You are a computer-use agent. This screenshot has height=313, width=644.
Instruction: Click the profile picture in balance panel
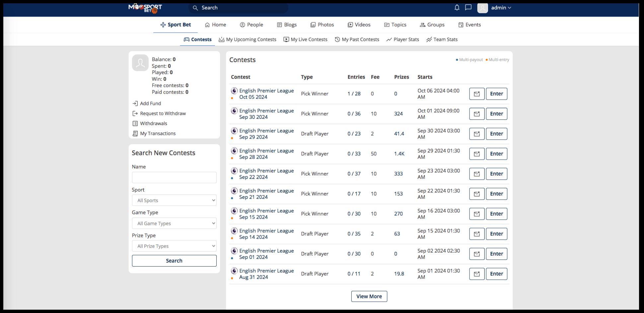point(140,63)
